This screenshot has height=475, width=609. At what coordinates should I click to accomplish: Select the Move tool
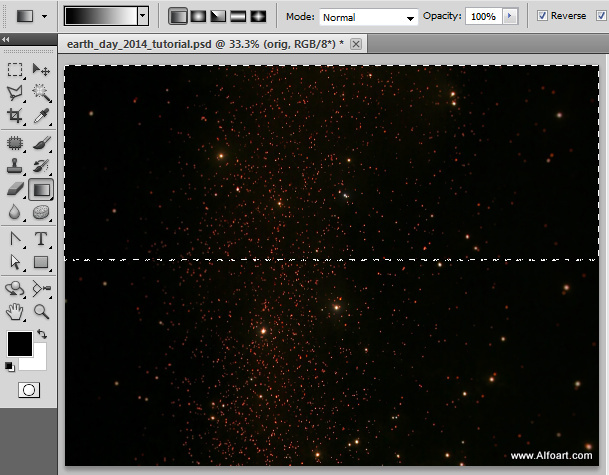41,70
